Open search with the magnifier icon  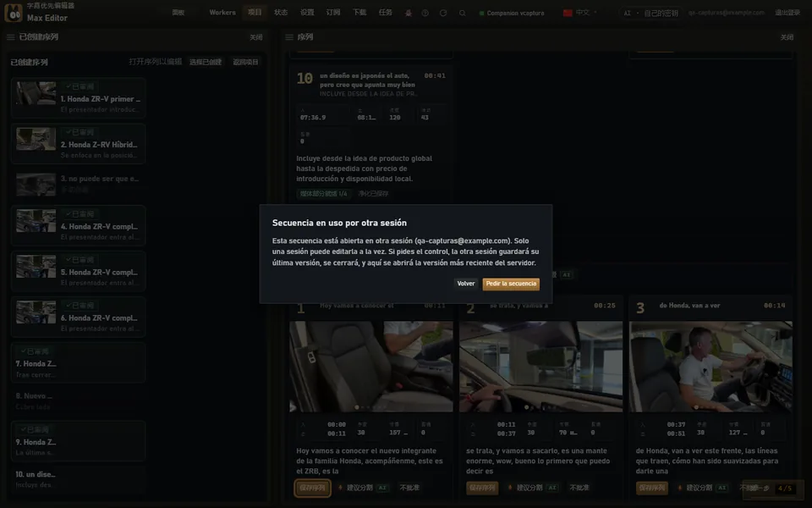[x=462, y=13]
